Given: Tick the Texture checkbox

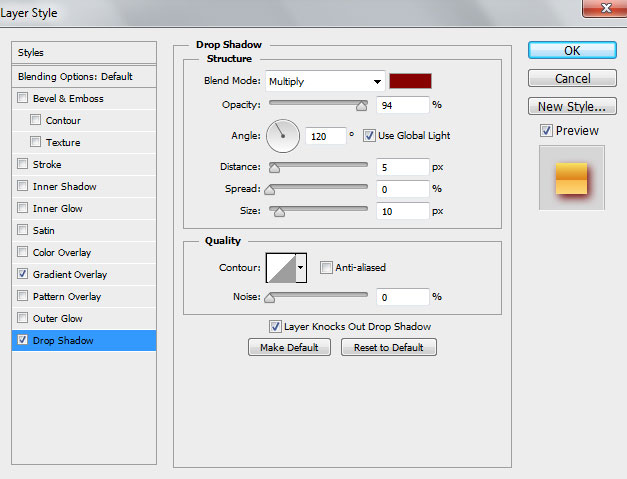Looking at the screenshot, I should tap(35, 142).
